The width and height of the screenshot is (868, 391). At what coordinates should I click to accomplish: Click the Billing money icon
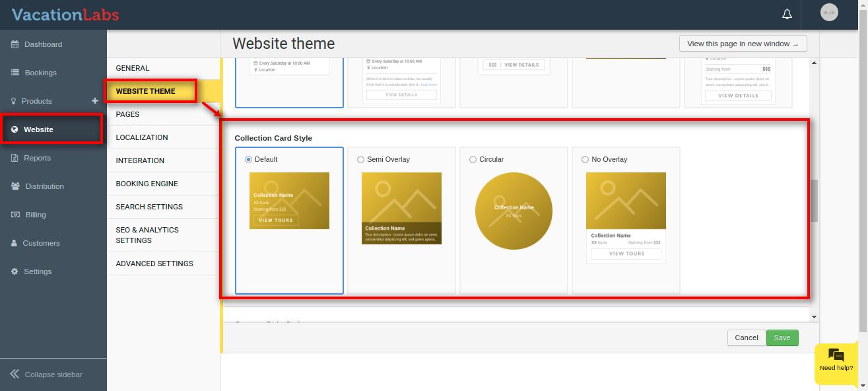click(15, 215)
